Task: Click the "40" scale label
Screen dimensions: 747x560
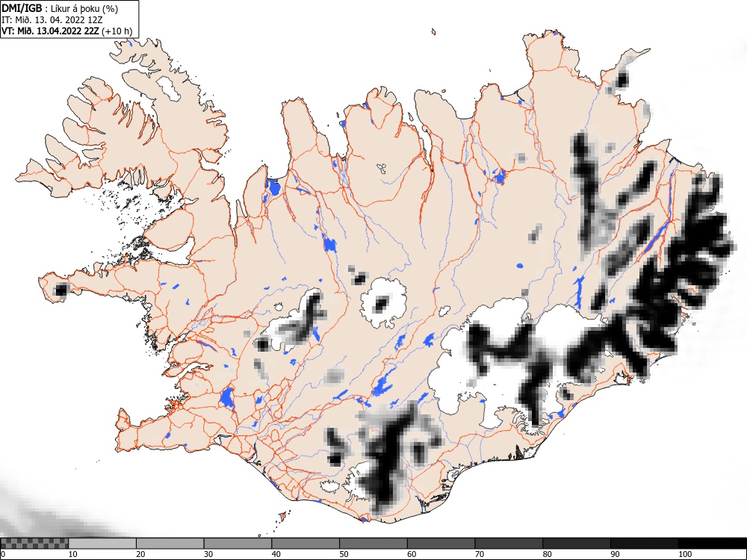Action: pos(276,554)
